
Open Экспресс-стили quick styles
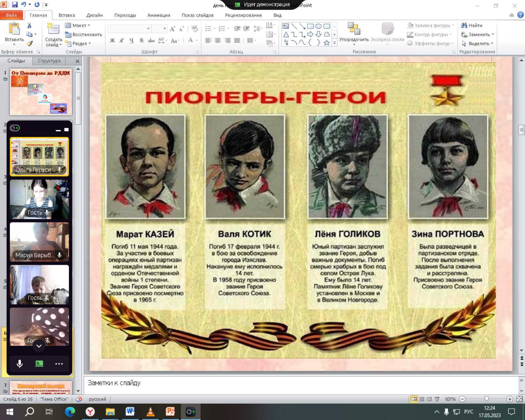(x=388, y=34)
